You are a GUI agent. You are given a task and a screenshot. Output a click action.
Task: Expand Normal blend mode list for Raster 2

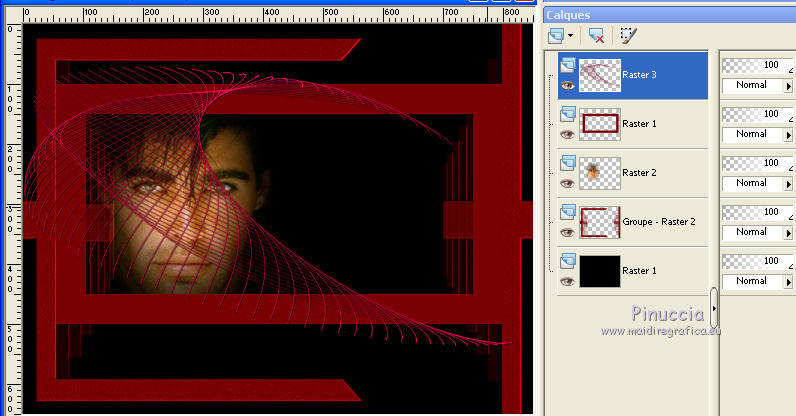point(787,184)
